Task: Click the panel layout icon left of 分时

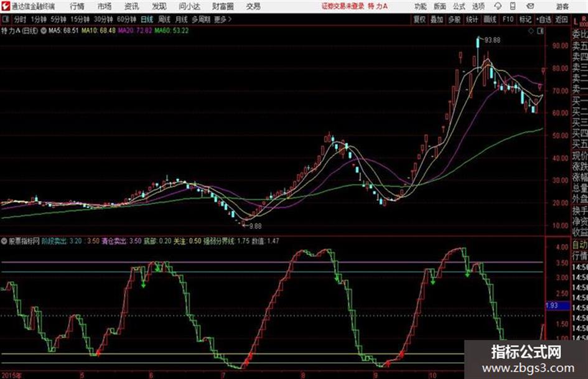Action: (x=6, y=19)
